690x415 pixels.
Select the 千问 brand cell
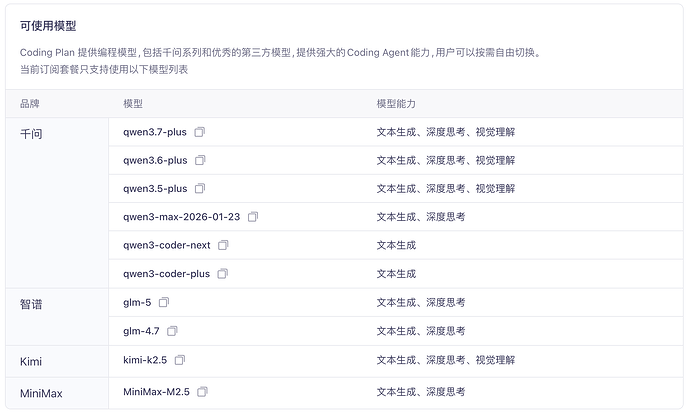[x=57, y=203]
